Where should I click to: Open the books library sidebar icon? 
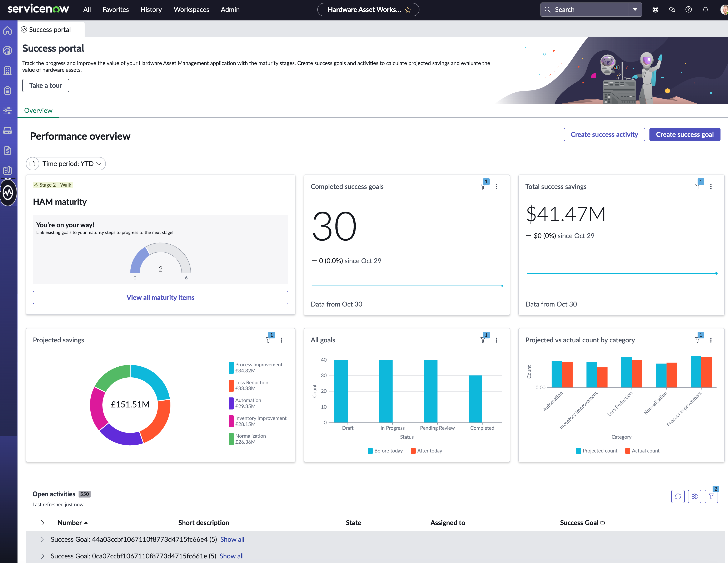pyautogui.click(x=8, y=170)
